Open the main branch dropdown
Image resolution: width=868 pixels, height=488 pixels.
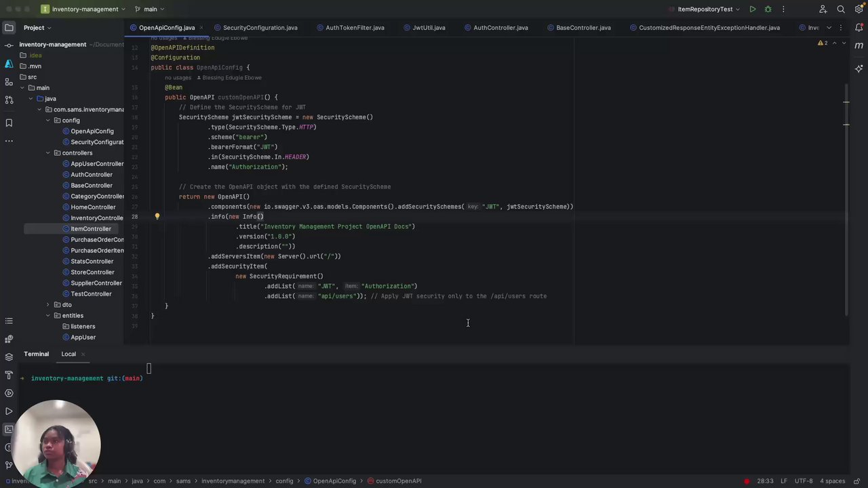click(150, 9)
